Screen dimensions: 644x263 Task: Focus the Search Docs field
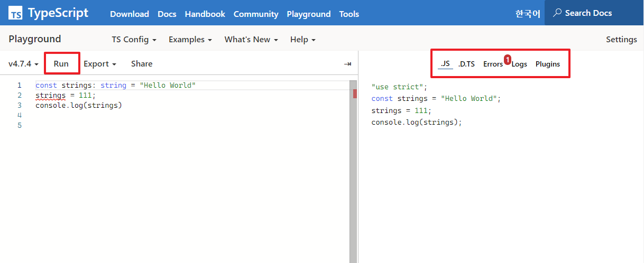pos(594,13)
